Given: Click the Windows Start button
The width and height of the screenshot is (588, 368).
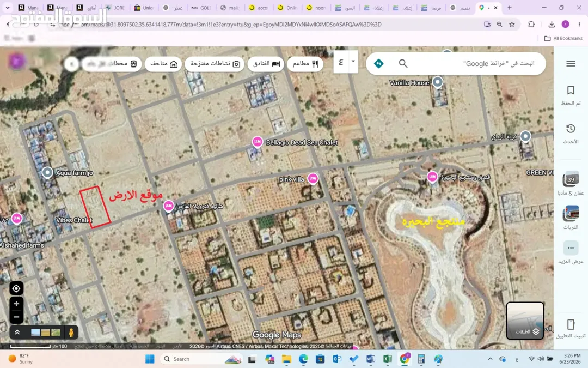Looking at the screenshot, I should pos(150,359).
